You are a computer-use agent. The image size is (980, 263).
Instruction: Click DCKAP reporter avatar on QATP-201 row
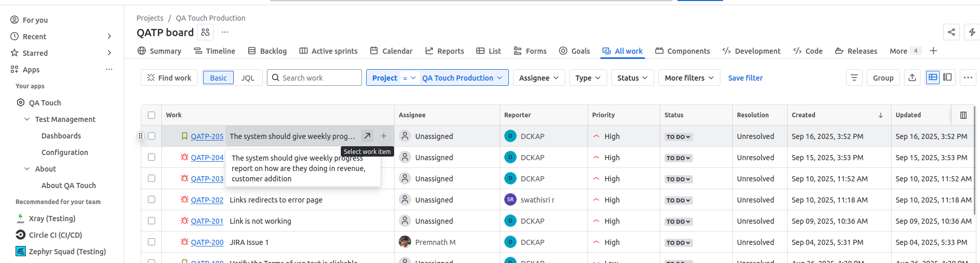pos(510,221)
